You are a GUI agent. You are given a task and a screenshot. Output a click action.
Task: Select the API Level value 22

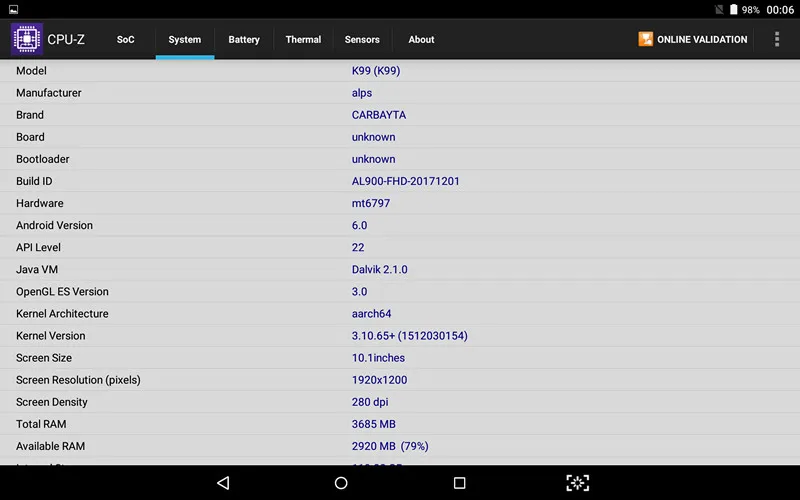coord(358,247)
